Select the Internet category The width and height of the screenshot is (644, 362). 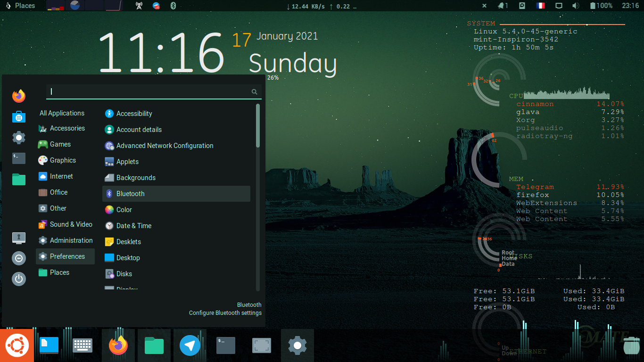click(65, 176)
